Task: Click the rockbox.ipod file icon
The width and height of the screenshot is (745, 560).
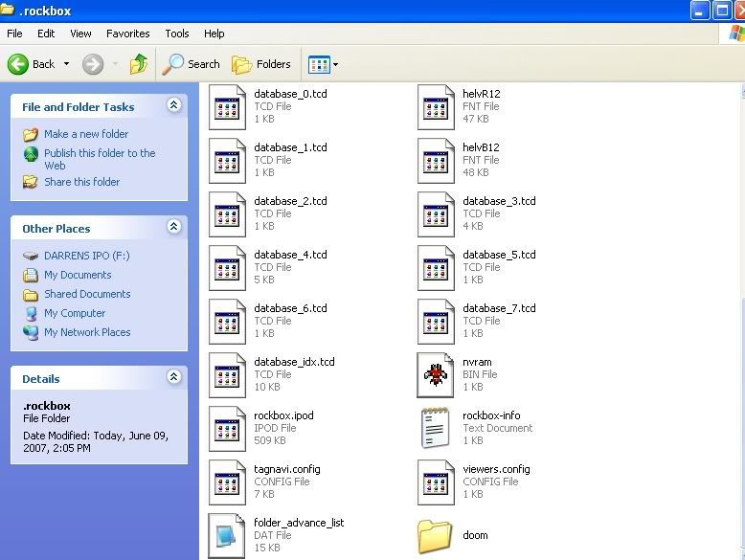Action: click(x=227, y=428)
